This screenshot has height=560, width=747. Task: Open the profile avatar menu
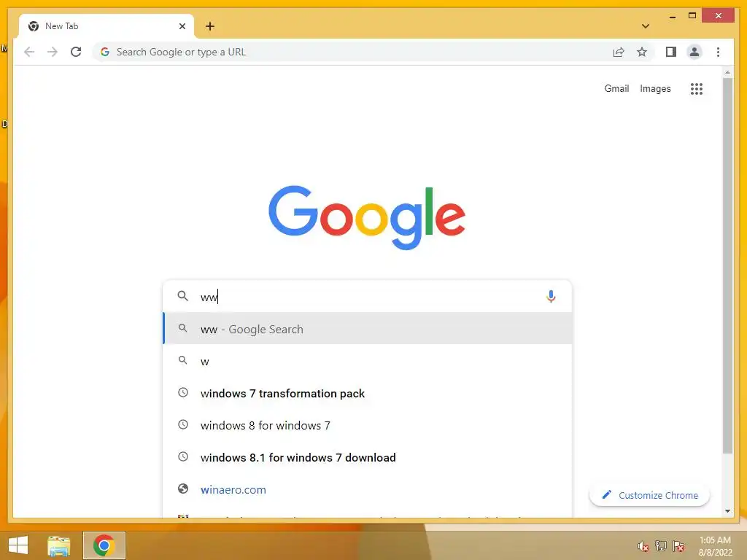coord(694,52)
